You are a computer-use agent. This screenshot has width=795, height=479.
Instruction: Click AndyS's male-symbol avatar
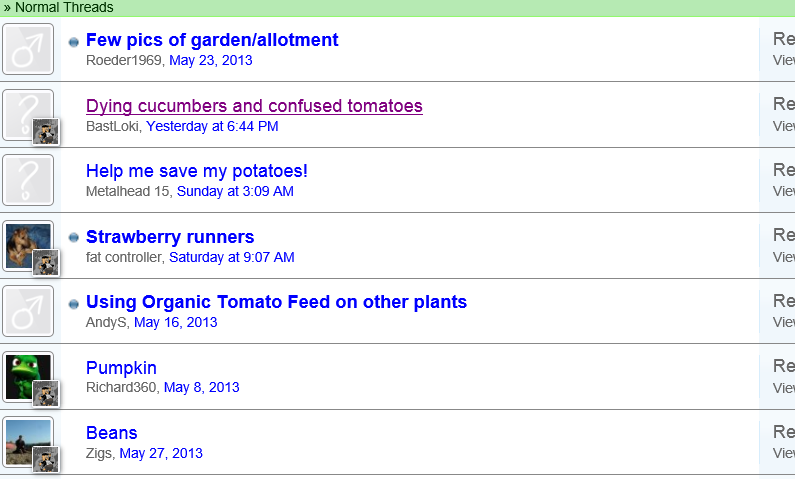click(x=27, y=311)
